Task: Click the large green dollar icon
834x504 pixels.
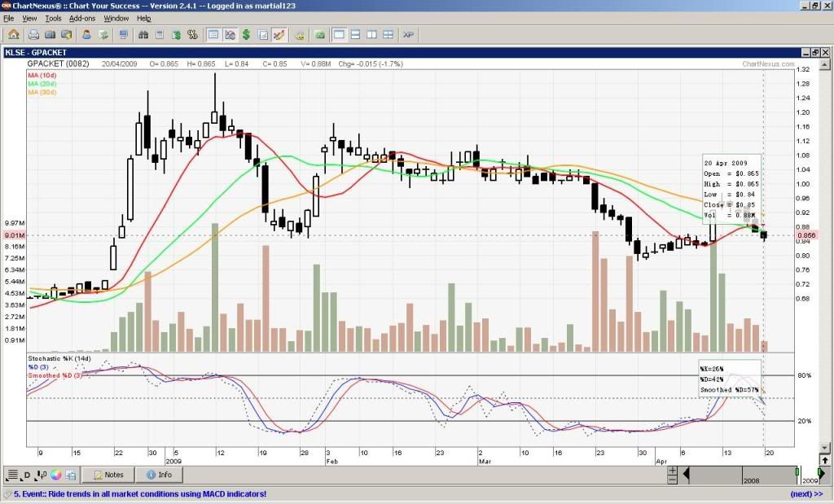Action: coord(246,34)
